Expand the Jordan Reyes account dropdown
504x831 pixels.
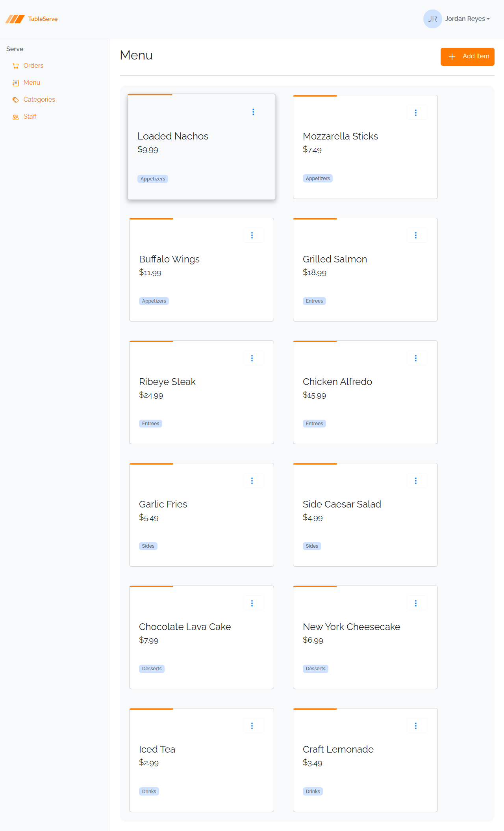coord(467,19)
